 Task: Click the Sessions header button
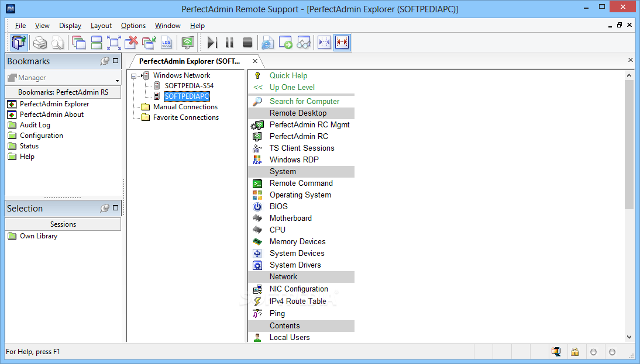coord(63,224)
